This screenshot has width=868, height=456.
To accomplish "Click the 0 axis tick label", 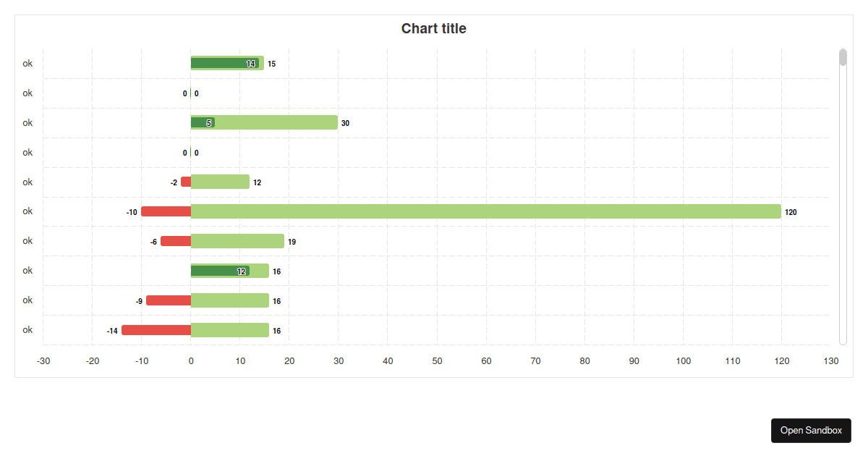I will [191, 360].
